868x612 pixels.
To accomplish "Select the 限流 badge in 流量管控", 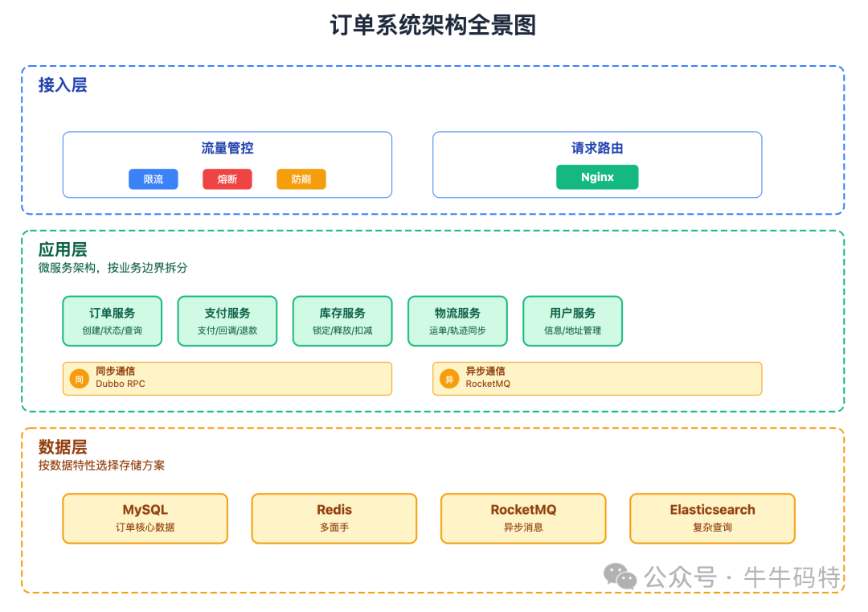I will point(153,179).
